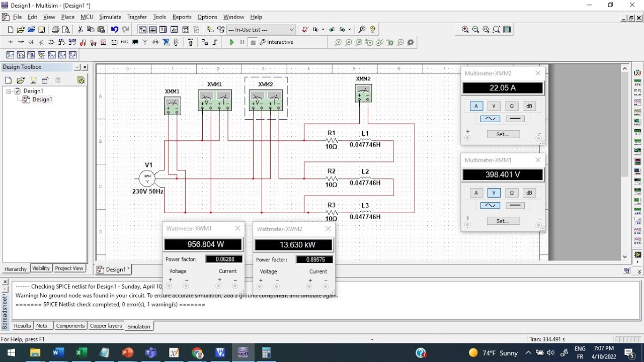
Task: Place a MISC component from the toolbar
Action: [124, 42]
